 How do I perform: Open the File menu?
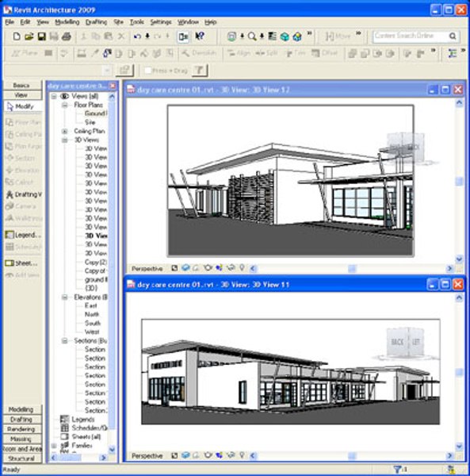coord(10,22)
